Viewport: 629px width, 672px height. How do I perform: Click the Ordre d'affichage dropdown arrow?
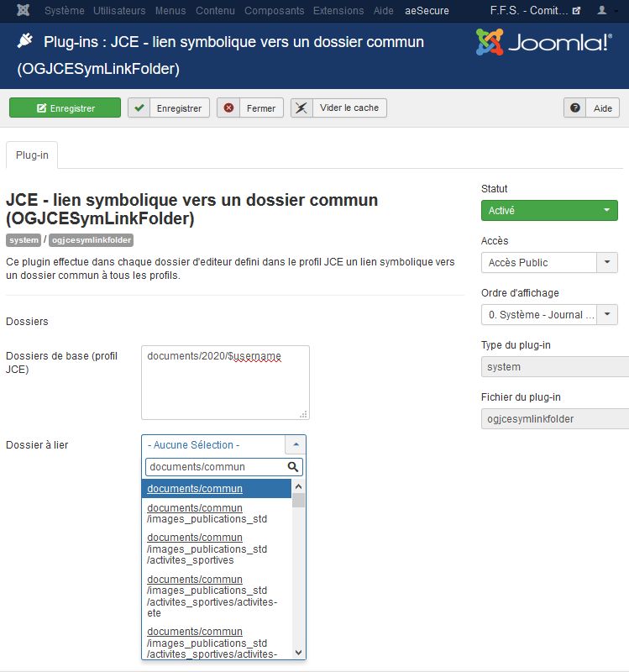(607, 314)
